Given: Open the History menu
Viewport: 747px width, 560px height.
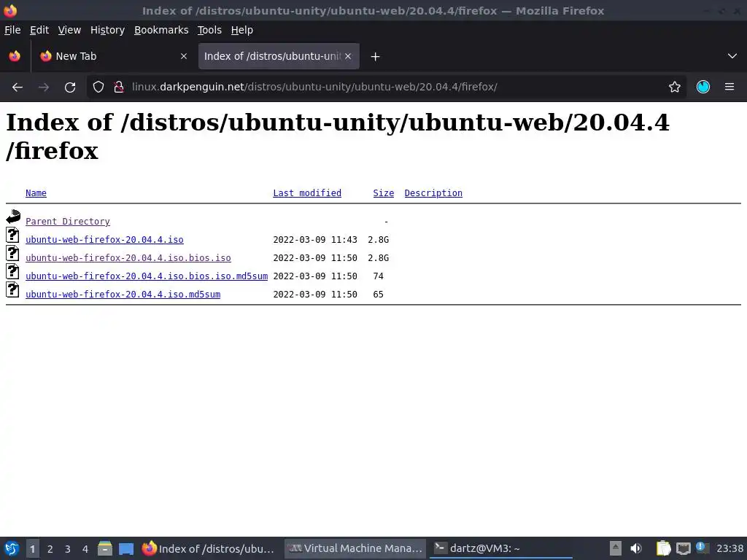Looking at the screenshot, I should [x=108, y=30].
